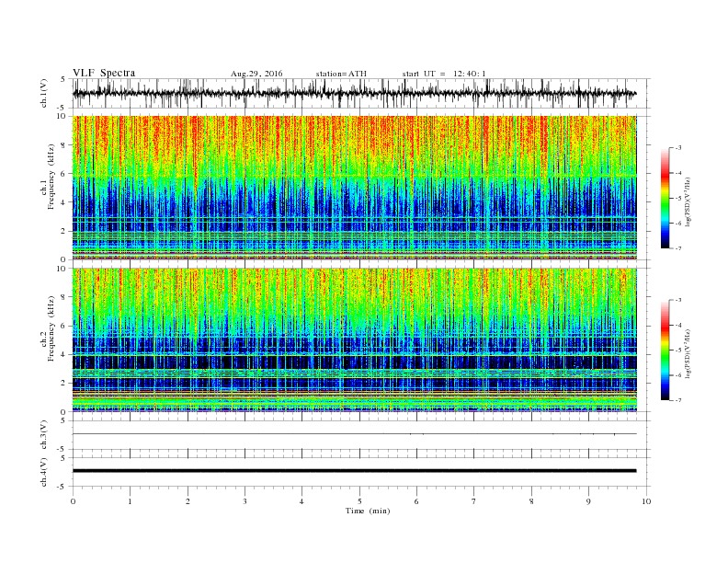Screen dimensions: 728x563
Task: Click time axis tick label "9"
Action: pos(588,501)
